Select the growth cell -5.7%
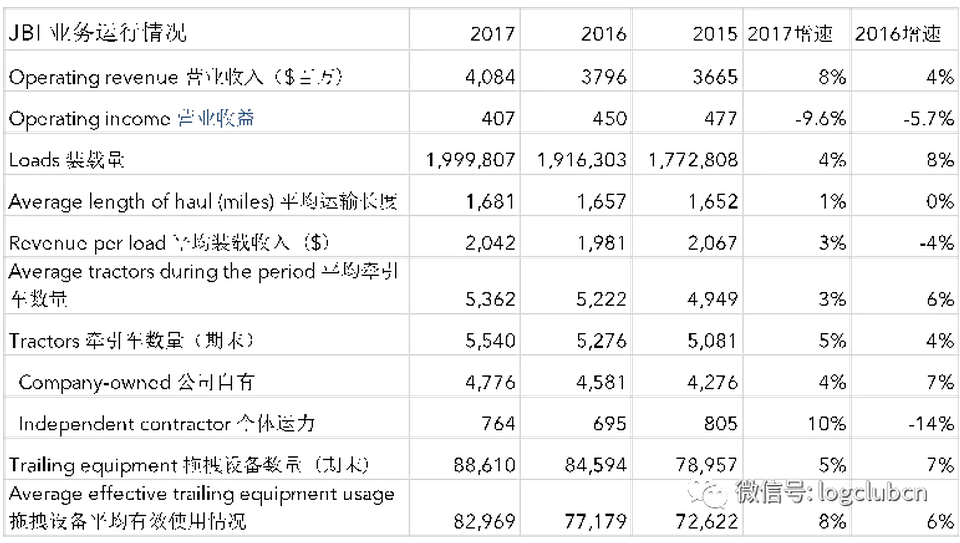960x543 pixels. 928,118
